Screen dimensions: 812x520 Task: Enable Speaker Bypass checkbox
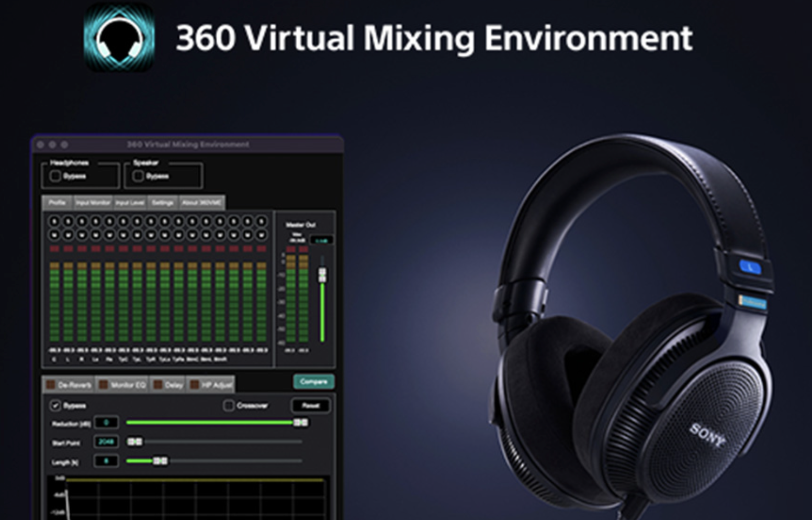click(x=138, y=176)
